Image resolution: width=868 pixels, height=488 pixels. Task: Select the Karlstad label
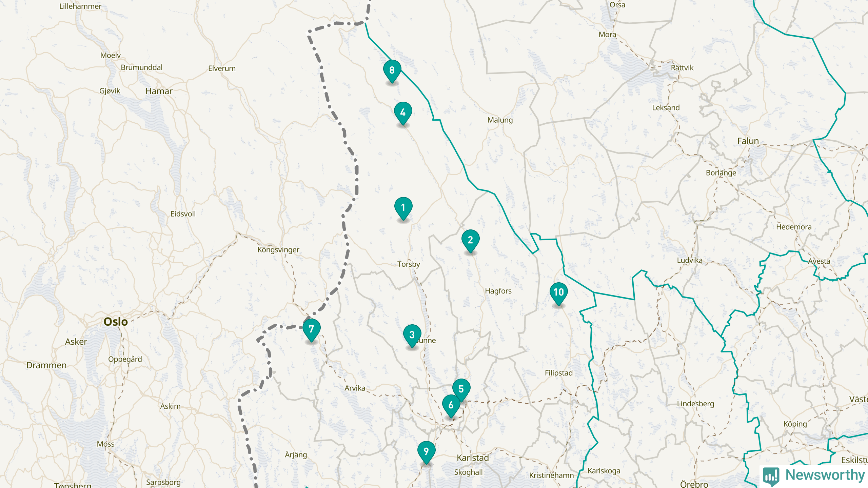tap(473, 458)
